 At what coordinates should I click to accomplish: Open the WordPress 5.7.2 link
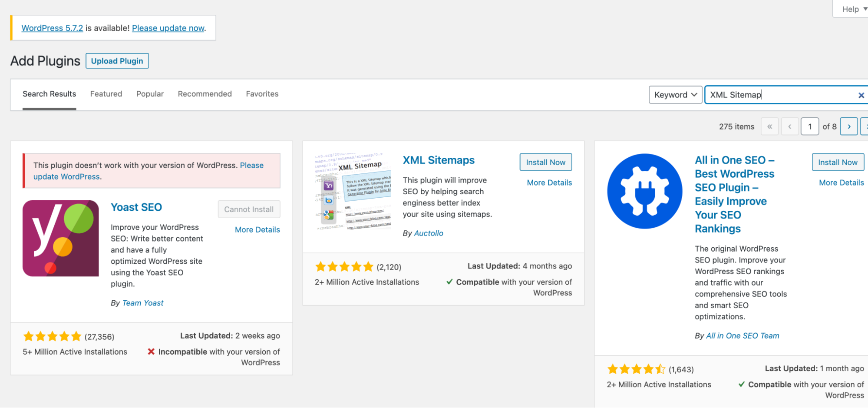pyautogui.click(x=52, y=28)
